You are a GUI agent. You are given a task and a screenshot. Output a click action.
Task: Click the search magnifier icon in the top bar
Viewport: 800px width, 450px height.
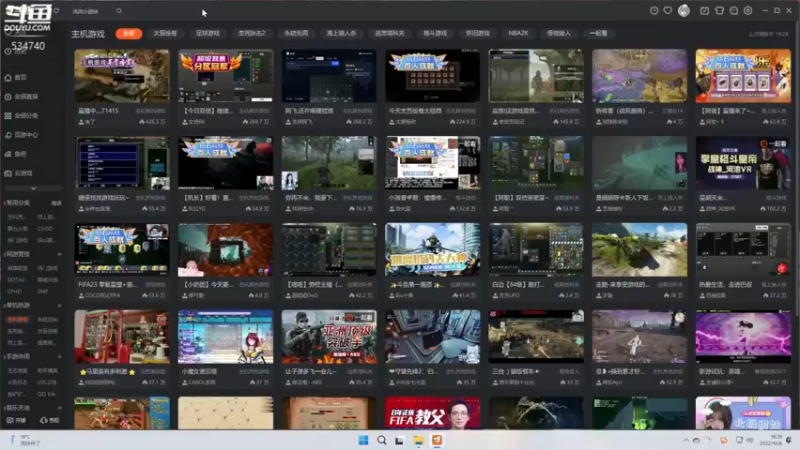[x=119, y=11]
